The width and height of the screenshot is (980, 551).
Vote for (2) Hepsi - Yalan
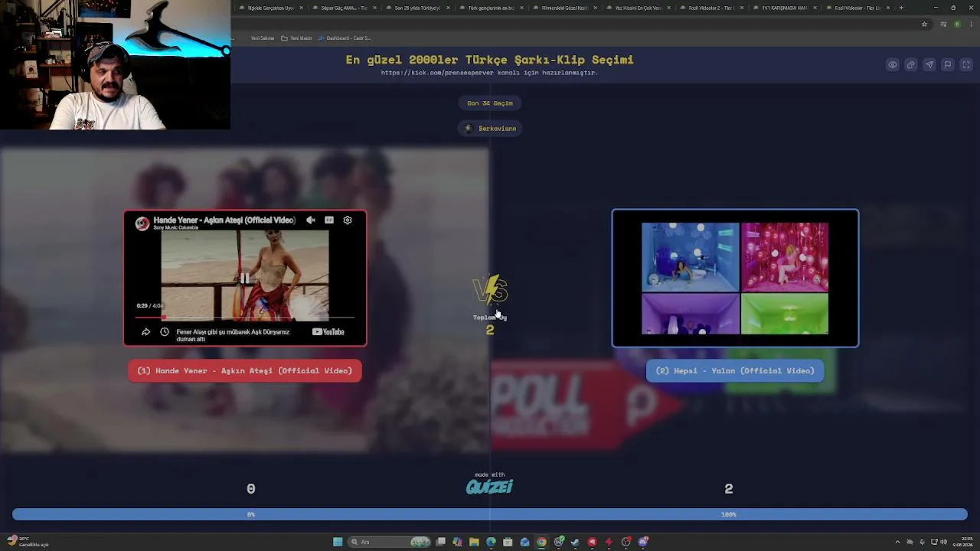point(735,370)
